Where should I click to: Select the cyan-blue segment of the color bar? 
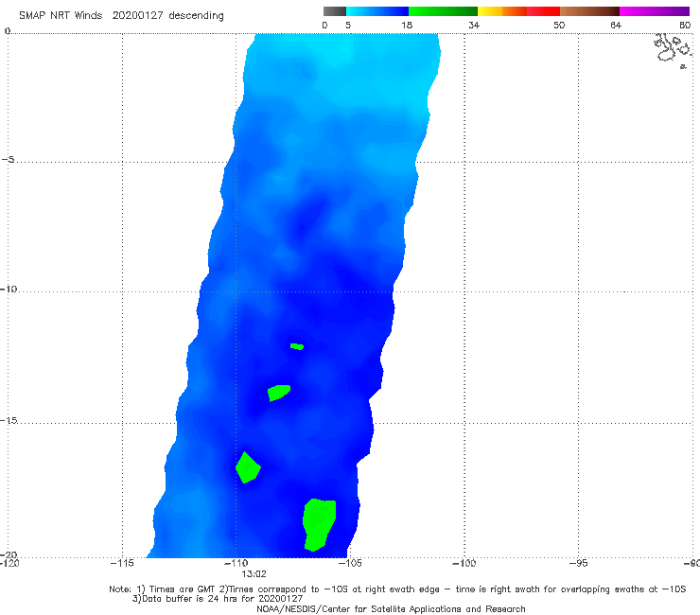(377, 11)
